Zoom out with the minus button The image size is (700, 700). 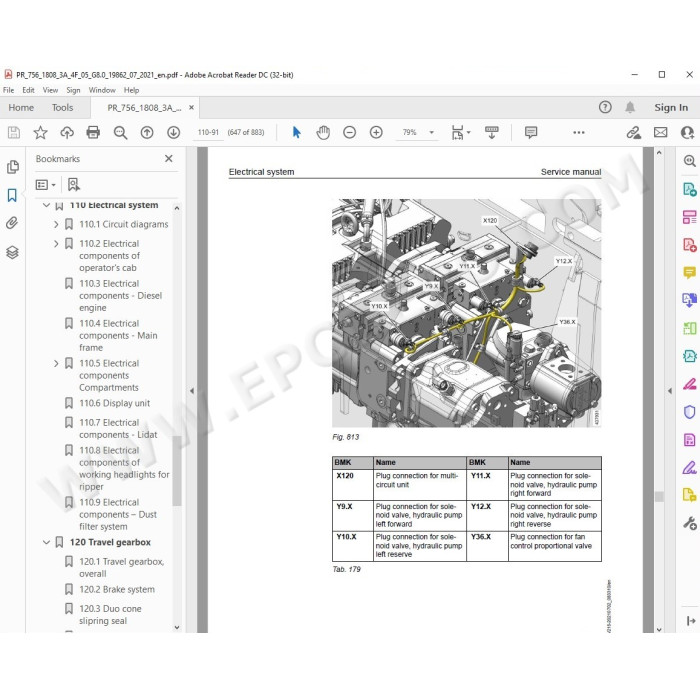click(x=350, y=132)
